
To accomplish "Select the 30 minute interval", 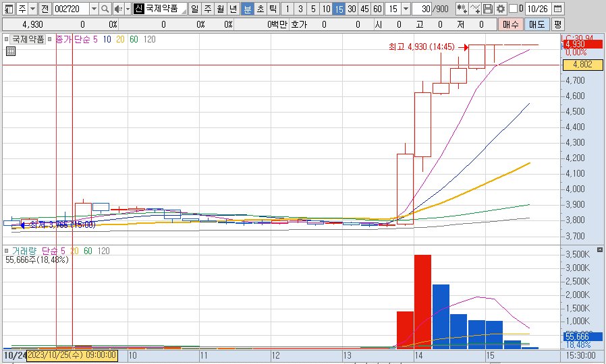I will click(x=352, y=9).
